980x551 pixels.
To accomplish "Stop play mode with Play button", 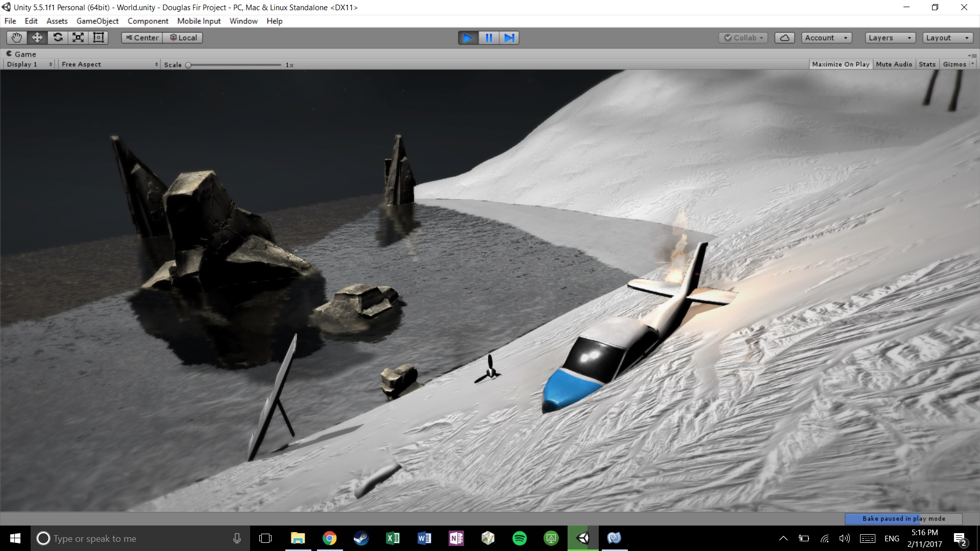I will coord(468,38).
